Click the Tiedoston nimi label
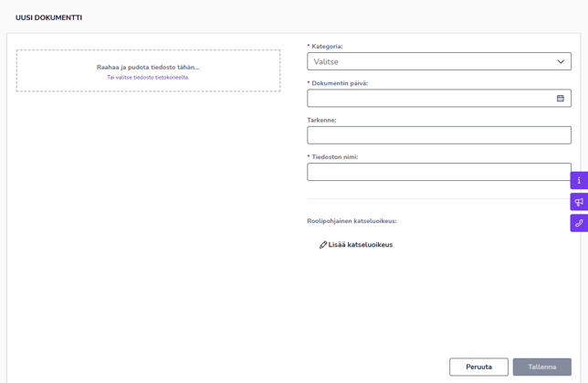Viewport: 588px width, 383px height. 334,157
